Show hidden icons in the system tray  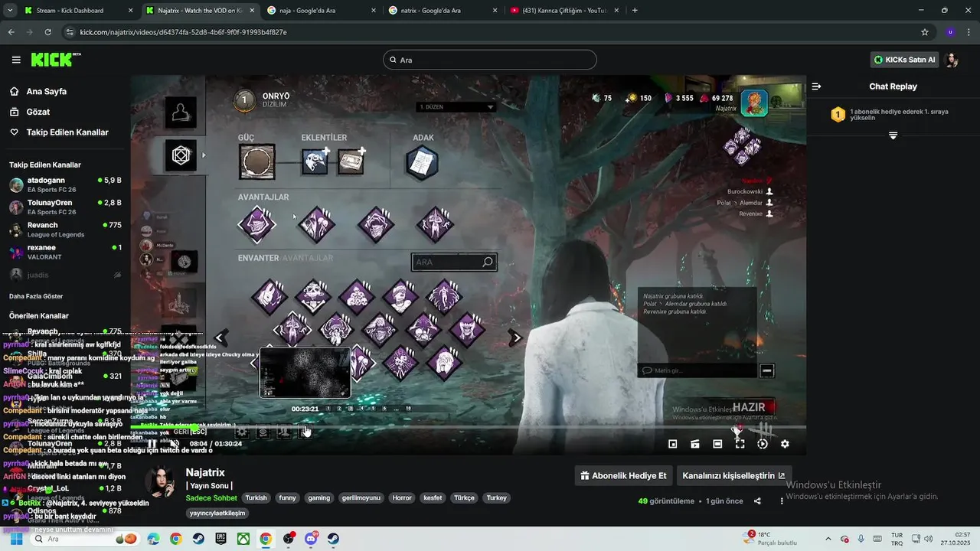(828, 539)
